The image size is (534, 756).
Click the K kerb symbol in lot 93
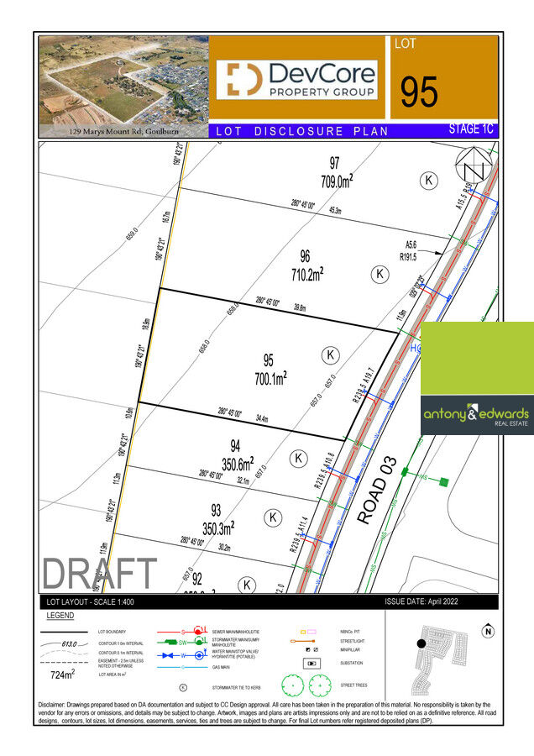273,517
